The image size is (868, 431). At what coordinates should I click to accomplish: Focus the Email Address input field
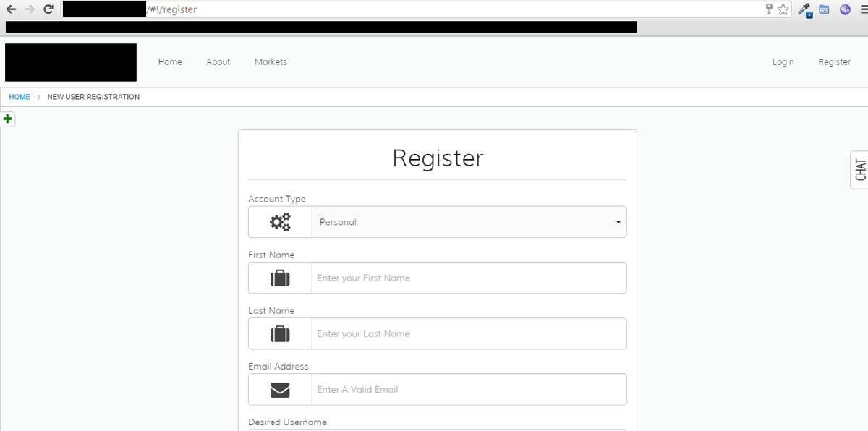coord(469,389)
